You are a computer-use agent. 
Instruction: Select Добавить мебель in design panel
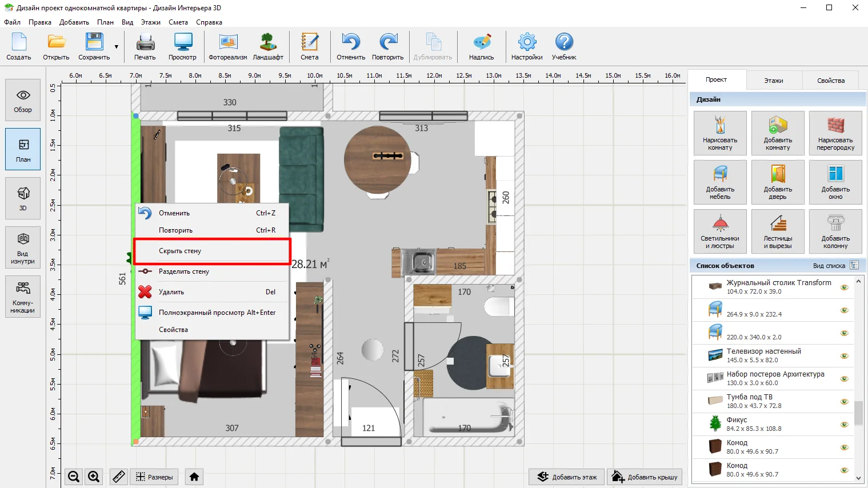point(720,182)
